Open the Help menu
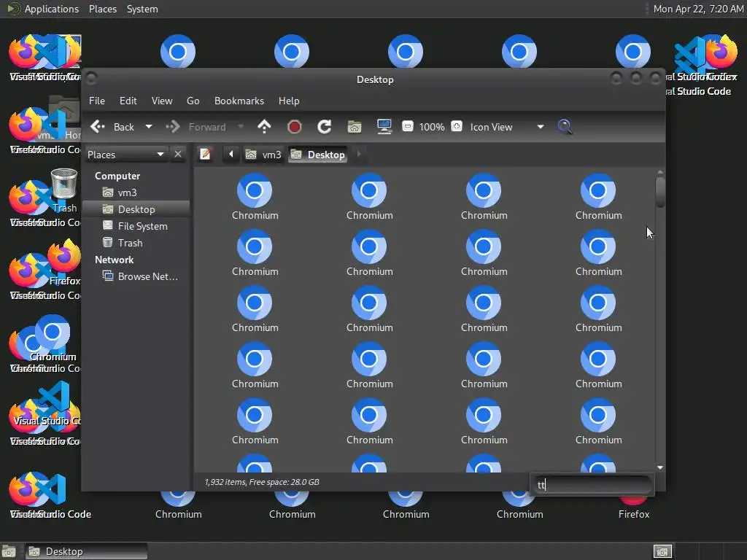The height and width of the screenshot is (560, 747). (x=289, y=101)
